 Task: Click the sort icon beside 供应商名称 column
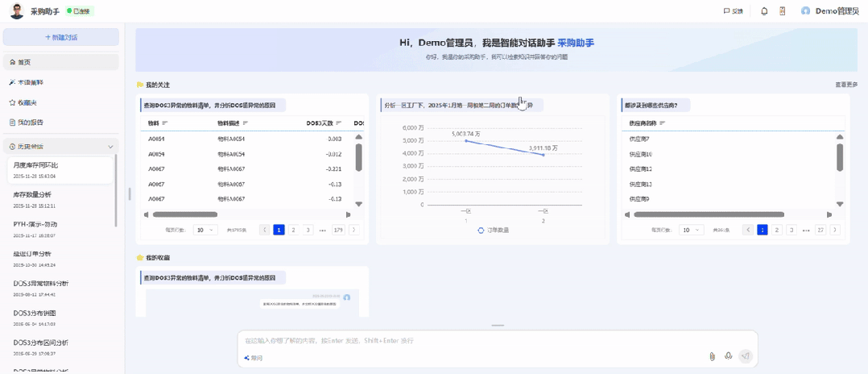pos(662,123)
